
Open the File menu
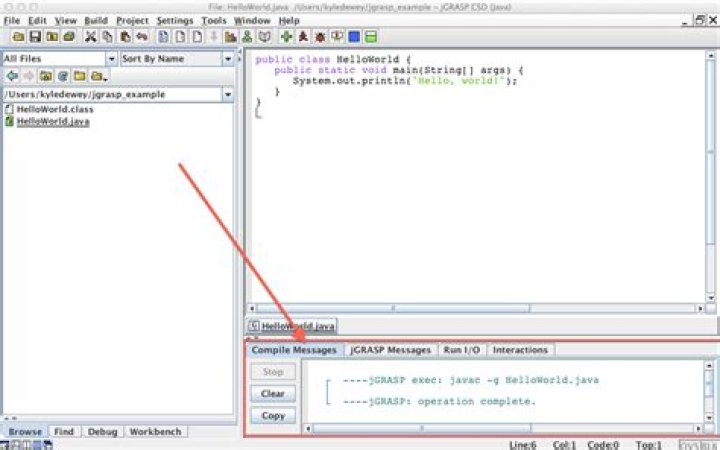(12, 21)
